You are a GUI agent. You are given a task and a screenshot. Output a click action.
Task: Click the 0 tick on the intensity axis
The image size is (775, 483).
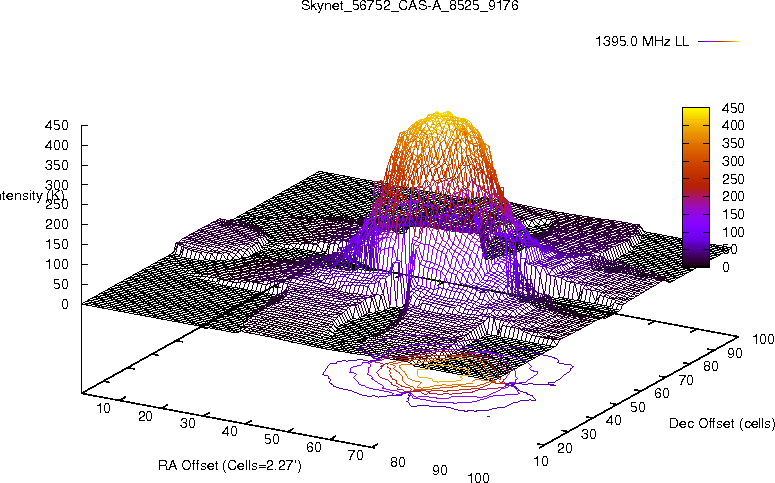[65, 305]
